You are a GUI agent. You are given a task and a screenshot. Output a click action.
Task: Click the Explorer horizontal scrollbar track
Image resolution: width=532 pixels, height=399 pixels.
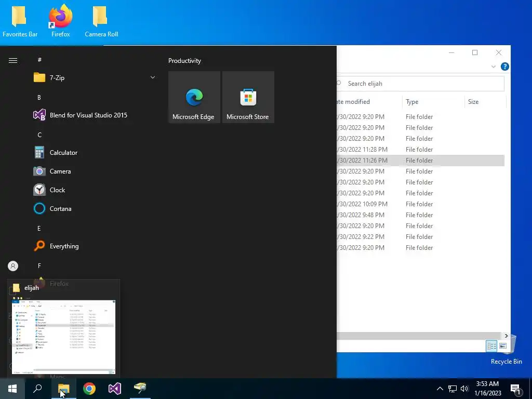tap(419, 336)
